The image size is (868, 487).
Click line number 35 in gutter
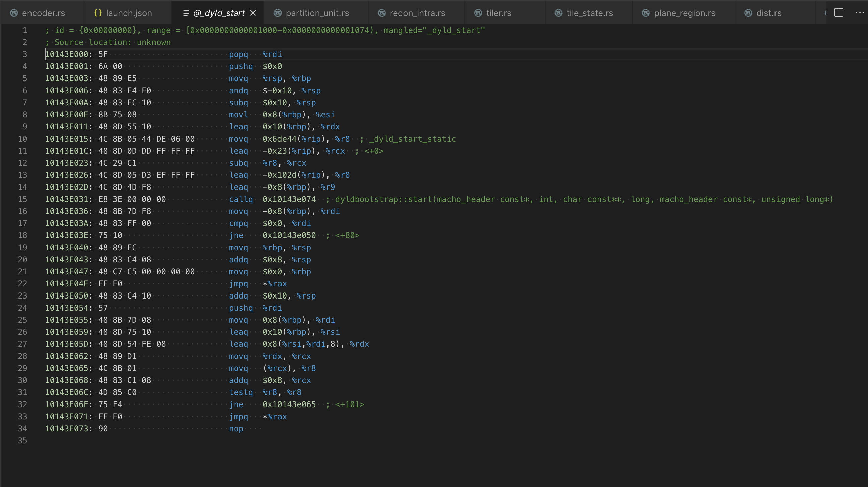coord(22,441)
